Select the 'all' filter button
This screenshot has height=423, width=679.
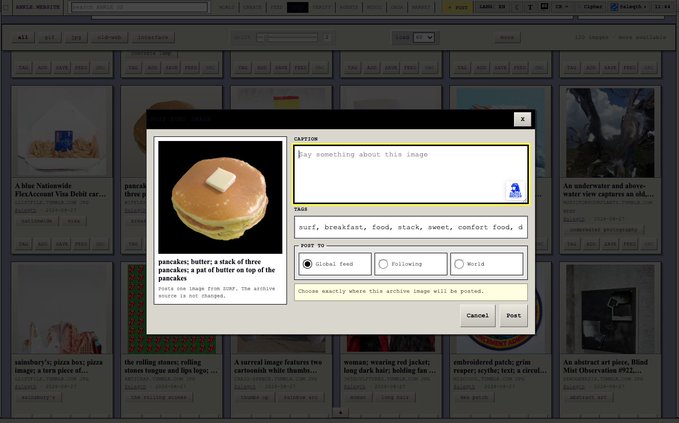[x=23, y=38]
